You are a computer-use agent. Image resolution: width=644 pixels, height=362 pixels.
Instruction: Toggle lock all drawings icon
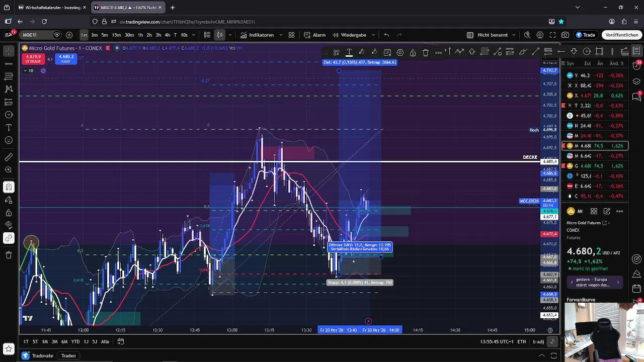point(9,212)
